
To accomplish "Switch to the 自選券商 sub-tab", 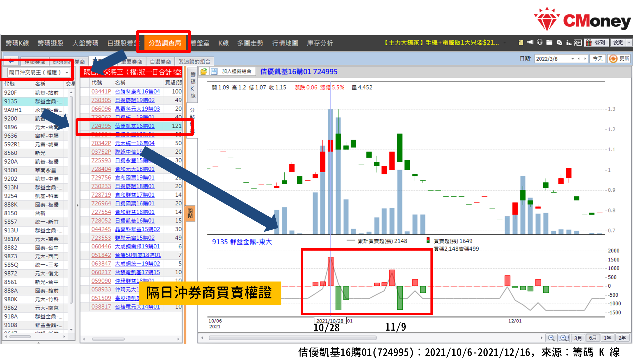I will (160, 61).
